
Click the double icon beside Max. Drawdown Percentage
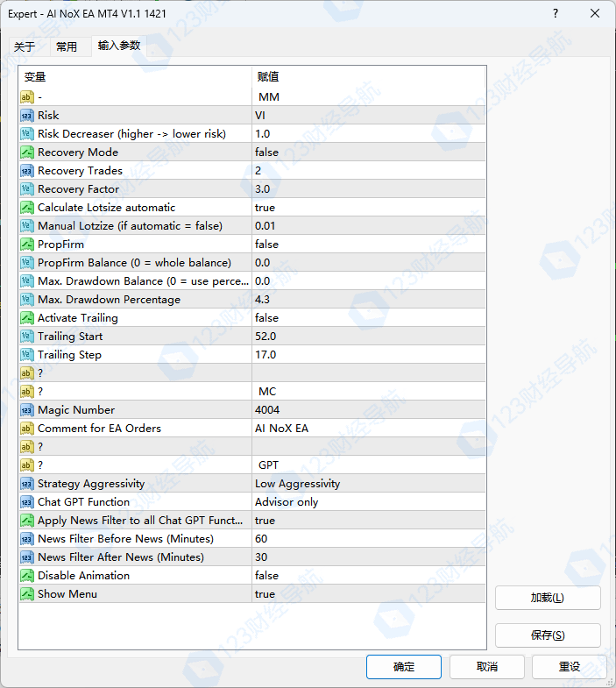[27, 300]
